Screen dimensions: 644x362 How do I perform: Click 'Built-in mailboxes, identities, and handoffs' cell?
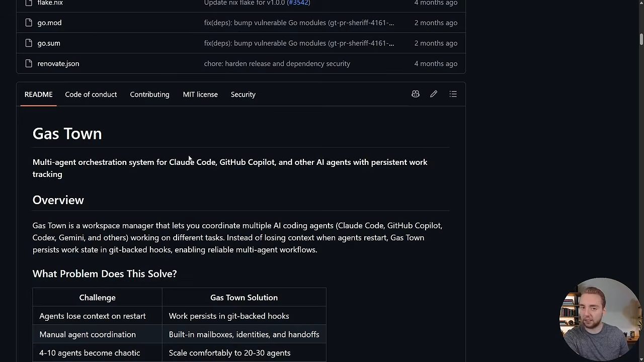pyautogui.click(x=244, y=334)
